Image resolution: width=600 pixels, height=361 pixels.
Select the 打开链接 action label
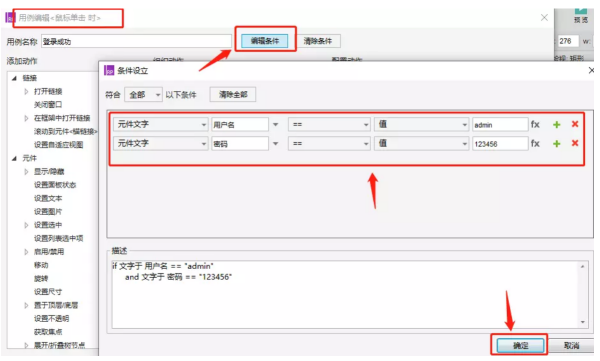tap(48, 91)
